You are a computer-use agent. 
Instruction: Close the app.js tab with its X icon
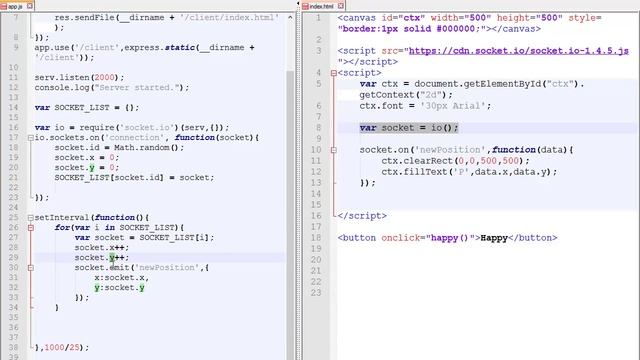click(x=30, y=6)
